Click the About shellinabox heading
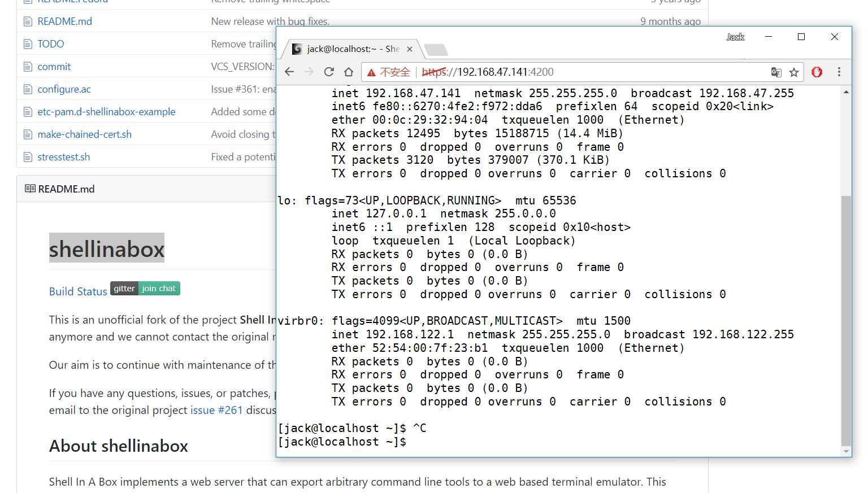Viewport: 868px width, 493px height. [x=119, y=446]
